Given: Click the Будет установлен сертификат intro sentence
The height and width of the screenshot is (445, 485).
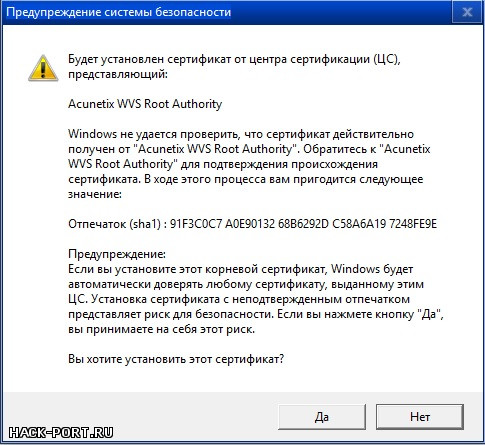Looking at the screenshot, I should [234, 66].
